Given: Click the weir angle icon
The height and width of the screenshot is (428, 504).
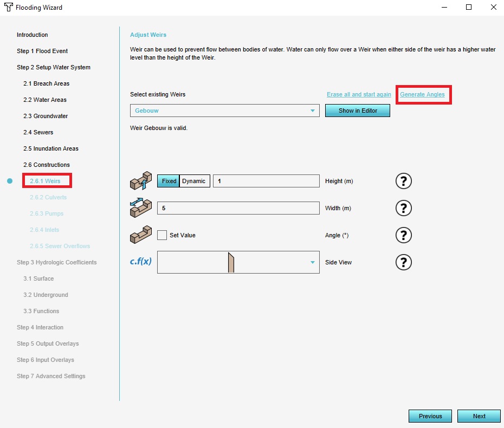Looking at the screenshot, I should pyautogui.click(x=141, y=235).
